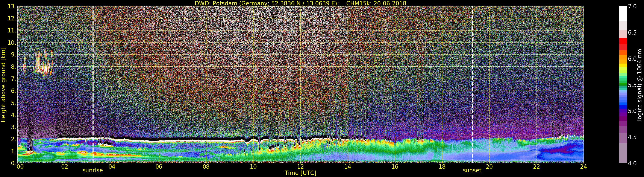The height and width of the screenshot is (177, 644).
Task: Click time axis tick label '08'
Action: (x=206, y=167)
